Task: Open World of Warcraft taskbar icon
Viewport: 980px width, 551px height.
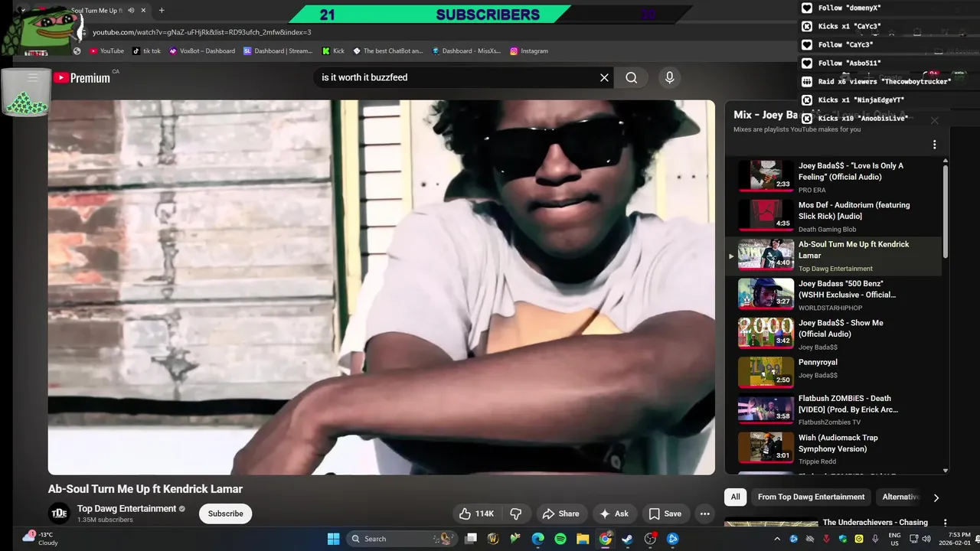Action: [493, 539]
